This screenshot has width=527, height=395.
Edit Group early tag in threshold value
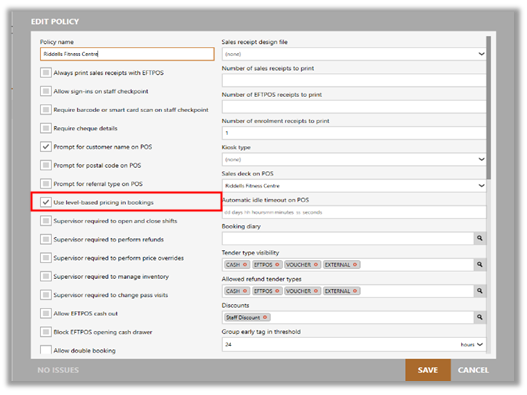pos(339,345)
